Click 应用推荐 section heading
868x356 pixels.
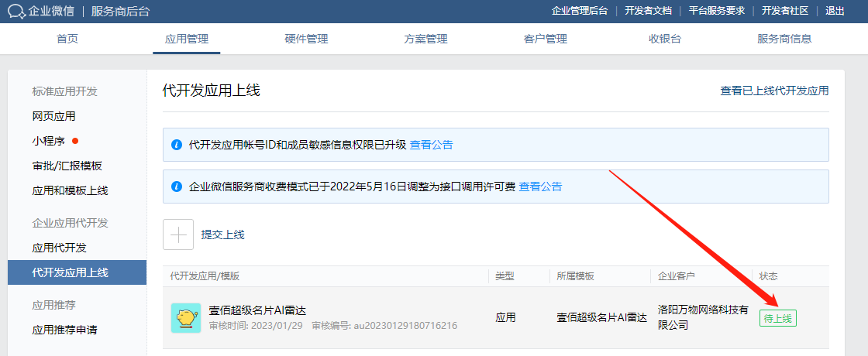(53, 305)
